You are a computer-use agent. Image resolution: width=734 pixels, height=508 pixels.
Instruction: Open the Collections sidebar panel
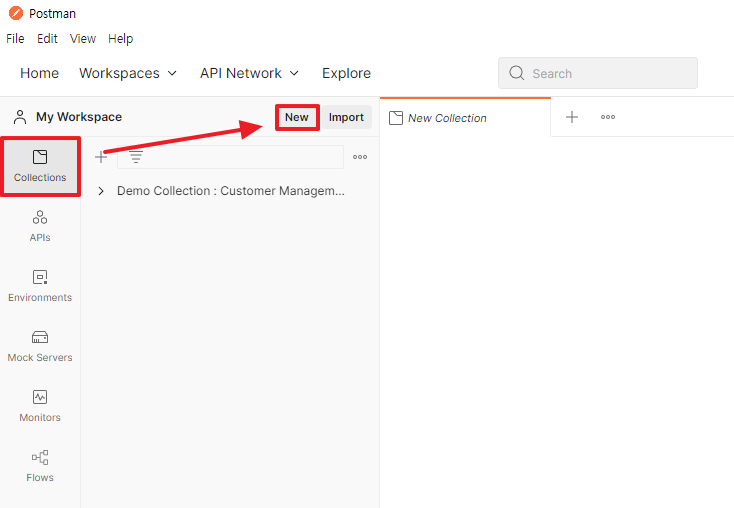pos(40,166)
